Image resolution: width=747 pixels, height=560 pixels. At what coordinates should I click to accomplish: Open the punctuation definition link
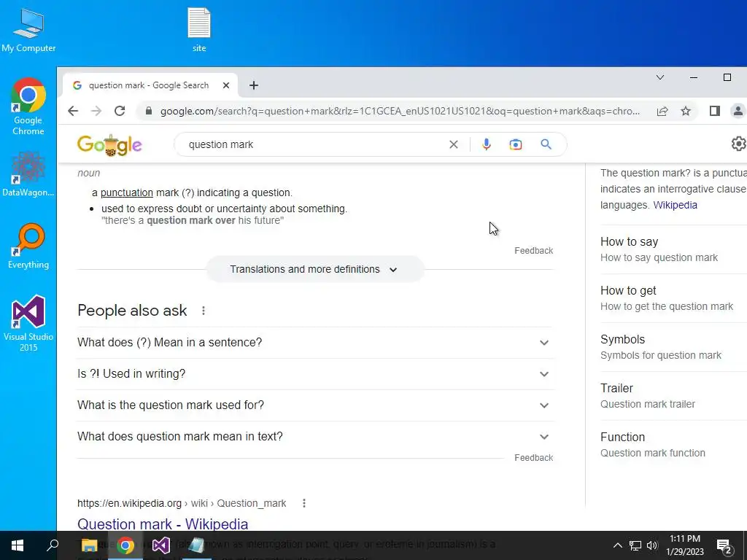(127, 192)
